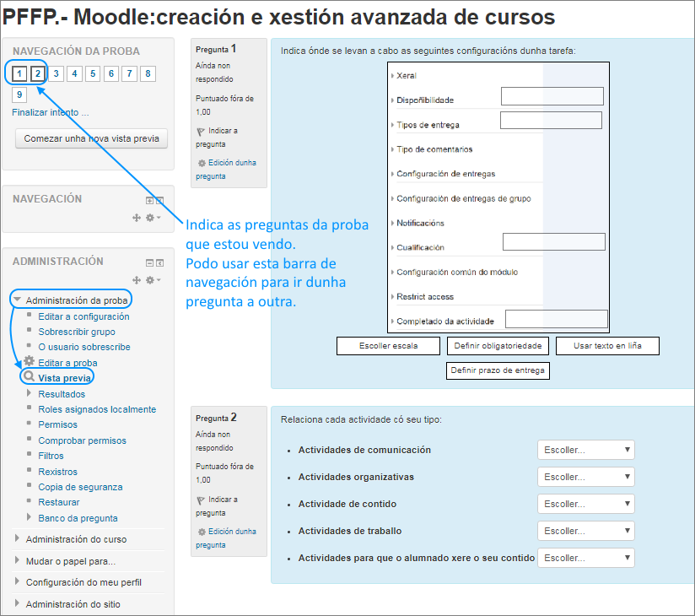Viewport: 695px width, 616px height.
Task: Collapse ADMINISTRACIÓN block with the minus icon
Action: [x=149, y=262]
